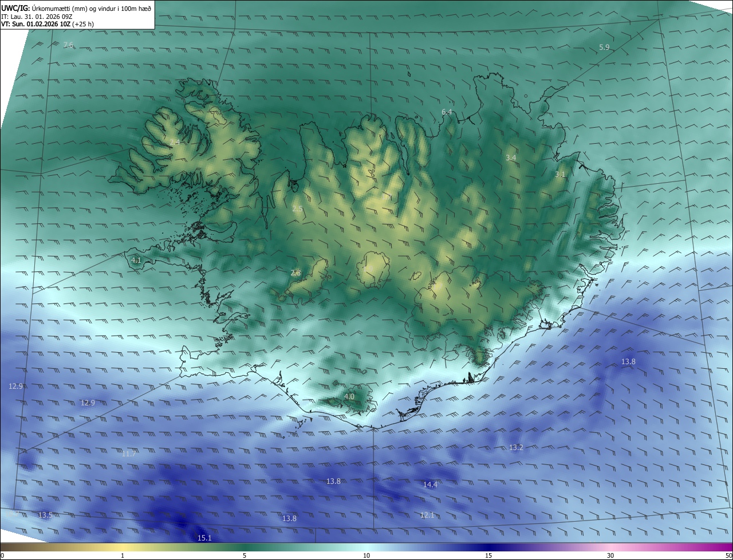The image size is (733, 560).
Task: Click the map value label 5.9
Action: (x=604, y=47)
